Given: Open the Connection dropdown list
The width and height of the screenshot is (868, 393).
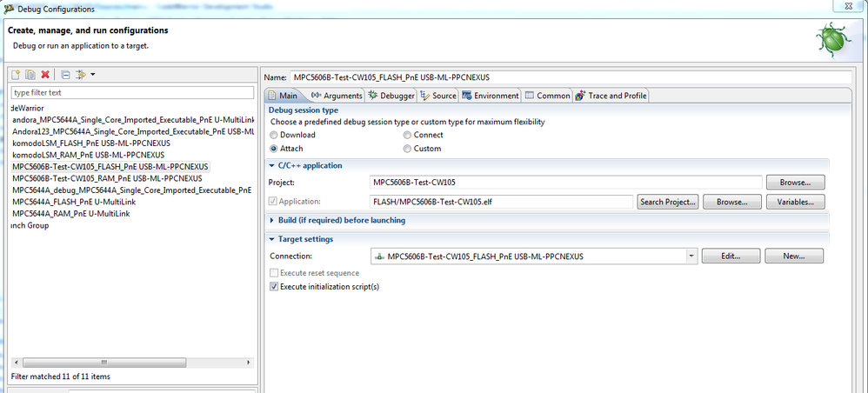Looking at the screenshot, I should 691,256.
